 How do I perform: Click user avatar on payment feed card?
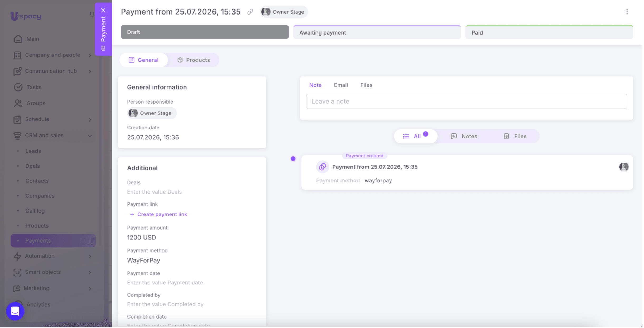[624, 167]
